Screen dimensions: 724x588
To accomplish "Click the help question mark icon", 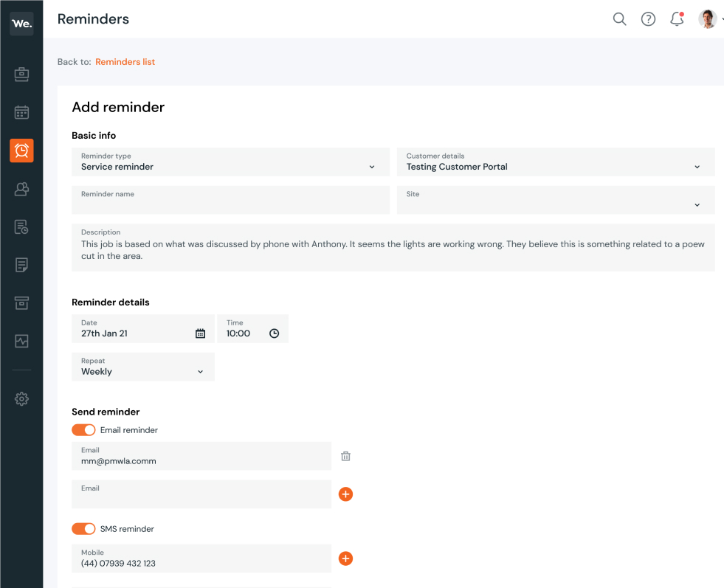I will point(648,19).
